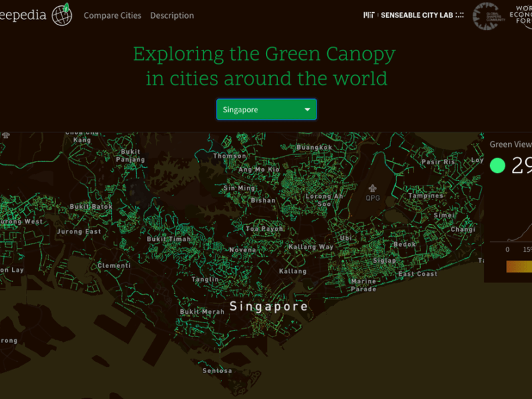This screenshot has width=532, height=399.
Task: Click the Marine Parade map label
Action: coord(364,285)
